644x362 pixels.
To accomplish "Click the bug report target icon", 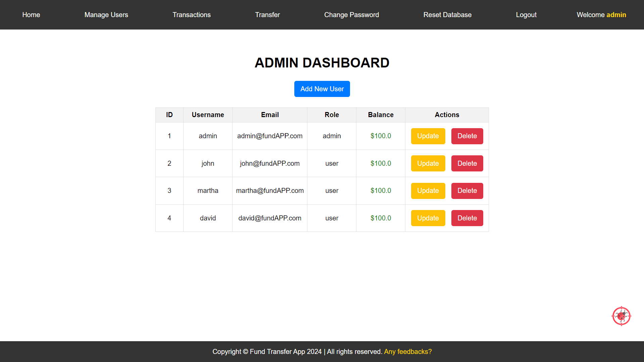I will coord(622,316).
